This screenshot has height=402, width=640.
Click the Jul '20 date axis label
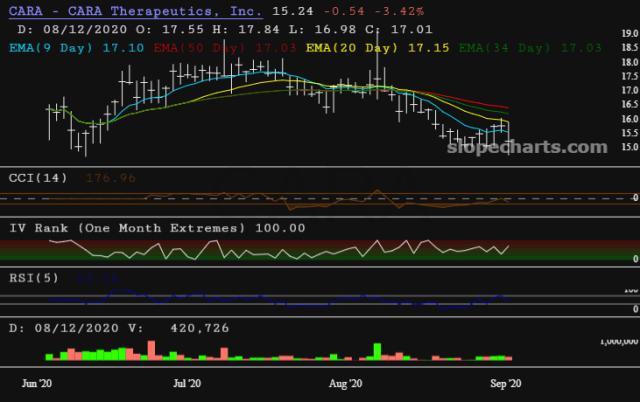[187, 383]
